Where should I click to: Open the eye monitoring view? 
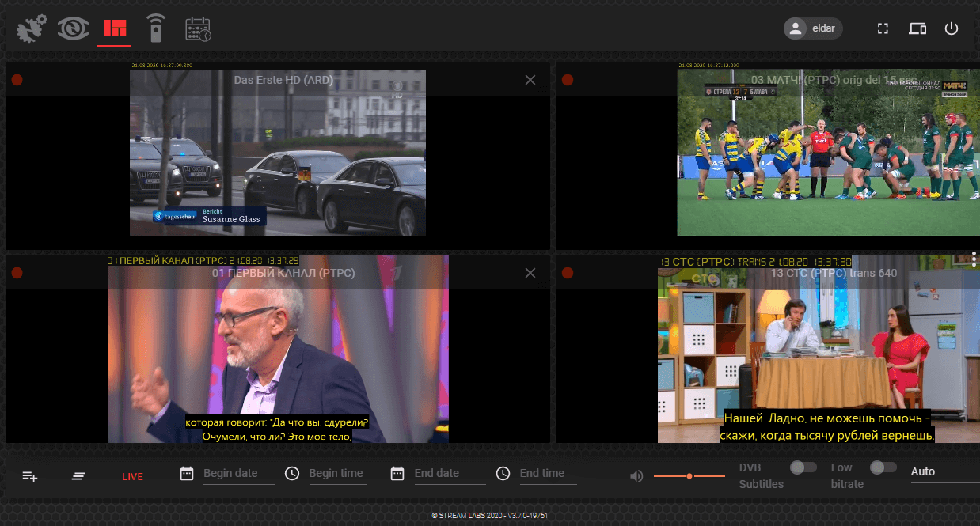click(x=73, y=29)
